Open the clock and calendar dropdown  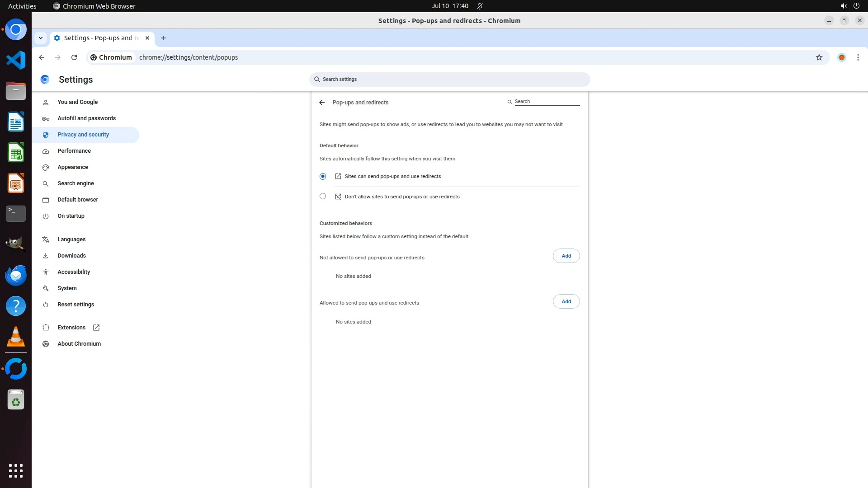pyautogui.click(x=449, y=6)
